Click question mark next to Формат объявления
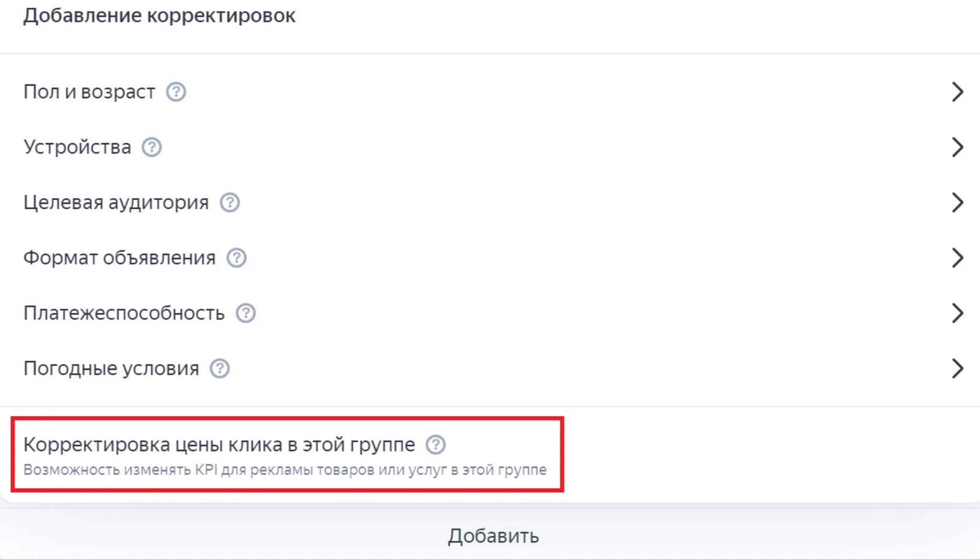This screenshot has height=559, width=980. coord(236,258)
